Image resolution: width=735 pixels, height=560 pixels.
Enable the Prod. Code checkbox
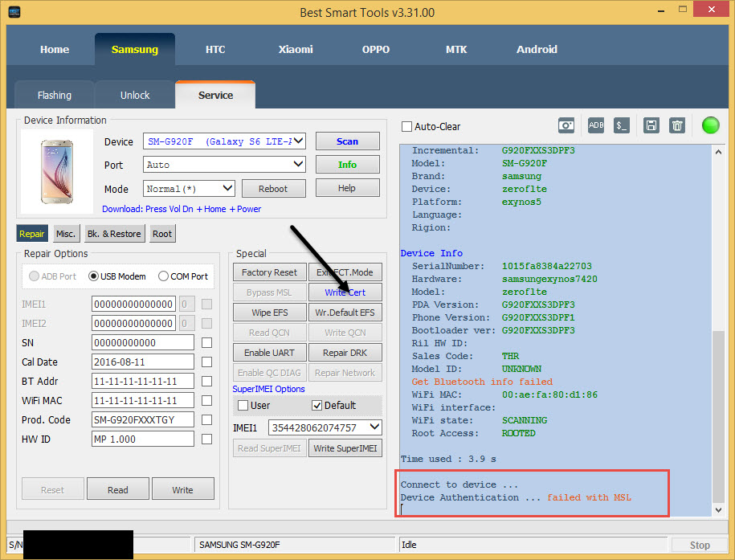206,419
